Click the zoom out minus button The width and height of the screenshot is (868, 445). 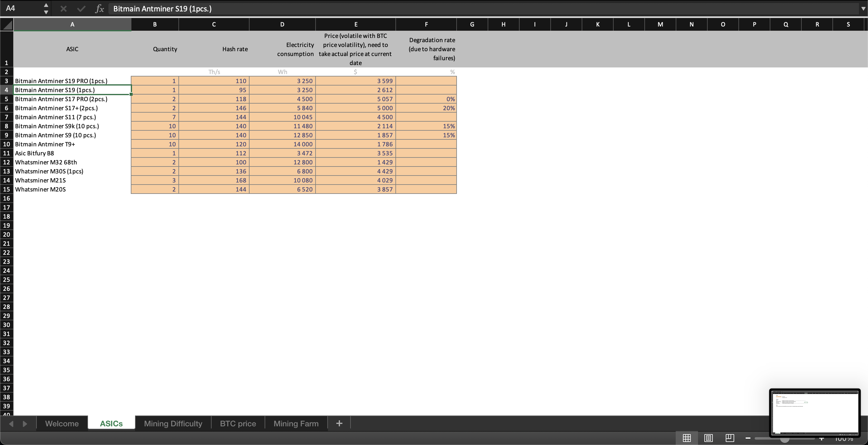click(x=748, y=438)
